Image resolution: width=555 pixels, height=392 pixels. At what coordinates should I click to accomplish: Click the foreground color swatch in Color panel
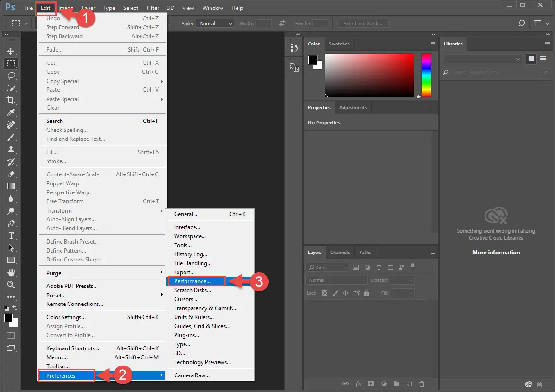[x=312, y=60]
